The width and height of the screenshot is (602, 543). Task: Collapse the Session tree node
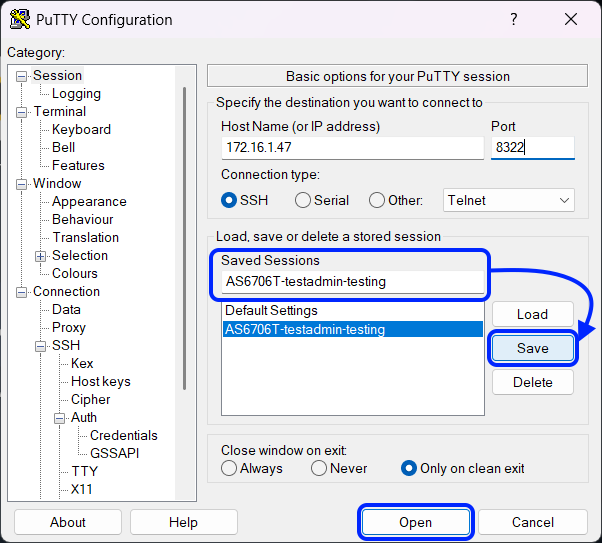pos(22,76)
